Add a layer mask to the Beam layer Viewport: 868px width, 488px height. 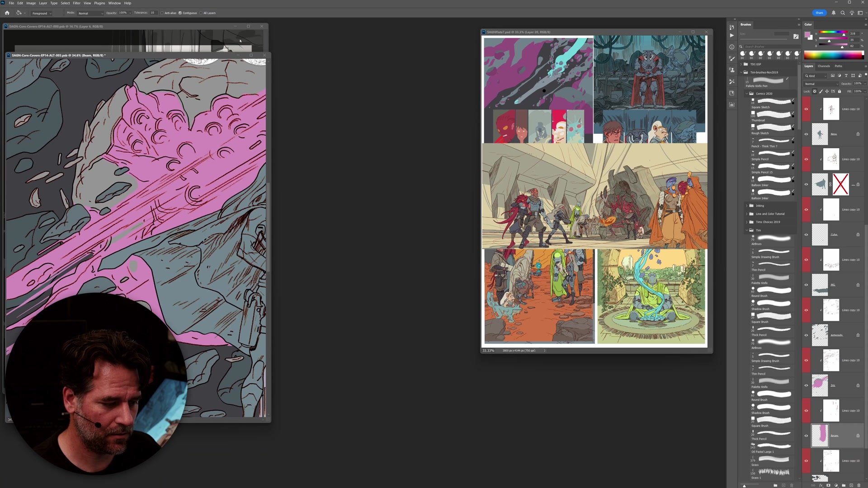click(828, 485)
